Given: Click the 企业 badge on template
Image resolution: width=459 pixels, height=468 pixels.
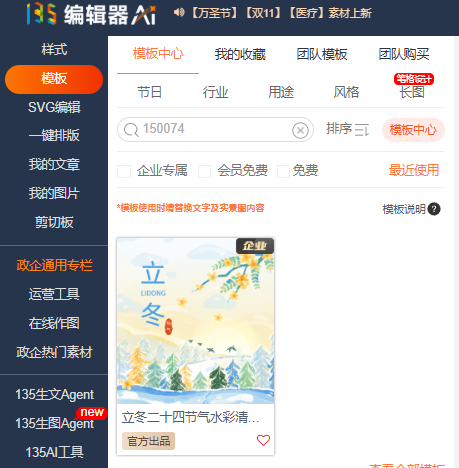Looking at the screenshot, I should click(x=255, y=246).
